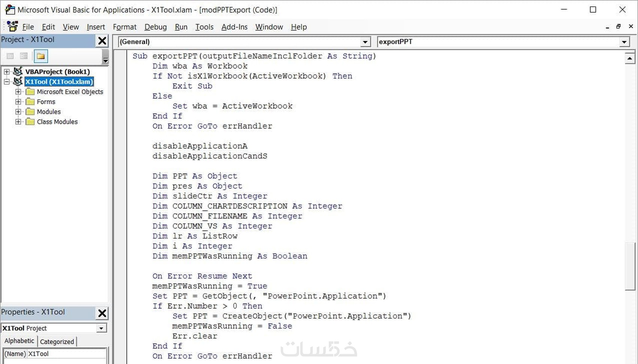The image size is (638, 364).
Task: Expand the VBAProject (Book1) tree node
Action: point(7,72)
